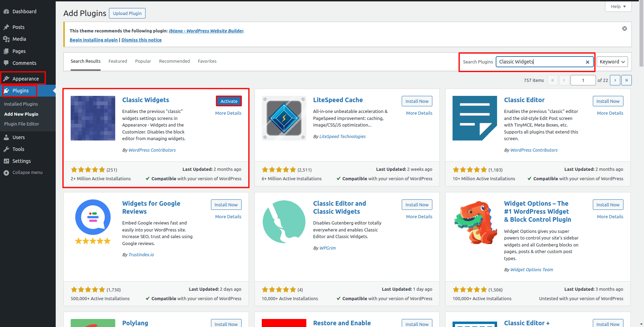Activate the Classic Widgets plugin
This screenshot has width=644, height=327.
tap(229, 101)
